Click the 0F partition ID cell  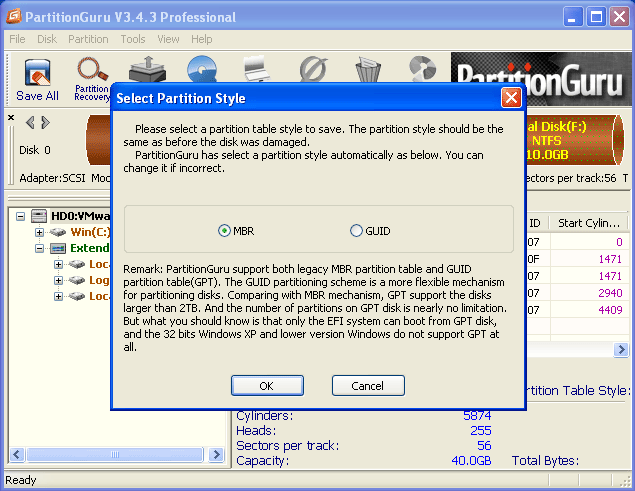click(534, 259)
